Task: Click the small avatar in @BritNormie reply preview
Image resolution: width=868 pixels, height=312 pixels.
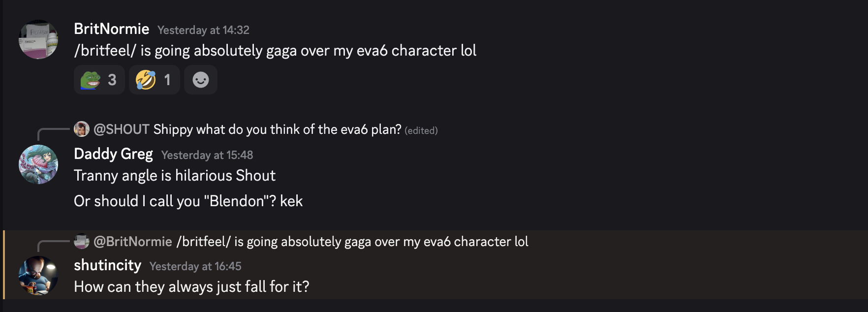Action: click(x=82, y=241)
